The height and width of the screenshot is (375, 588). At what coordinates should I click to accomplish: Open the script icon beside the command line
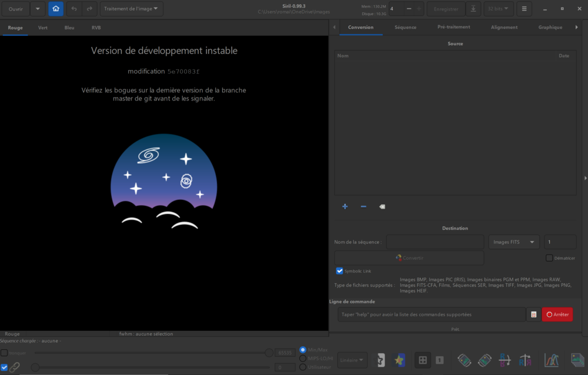pos(534,314)
